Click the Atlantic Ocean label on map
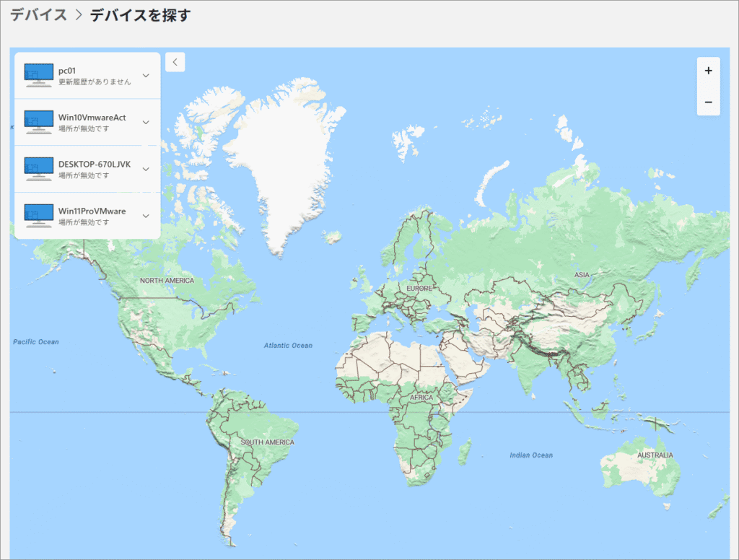This screenshot has height=560, width=739. [288, 346]
